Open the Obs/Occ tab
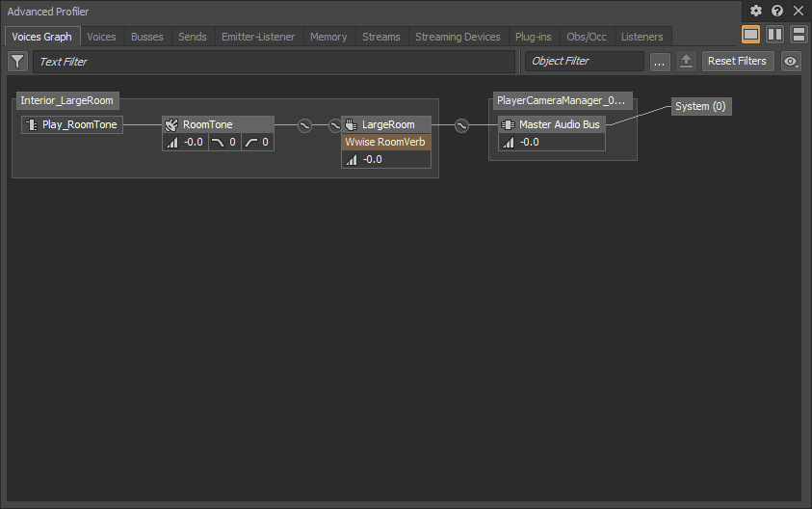812x509 pixels. click(x=587, y=37)
